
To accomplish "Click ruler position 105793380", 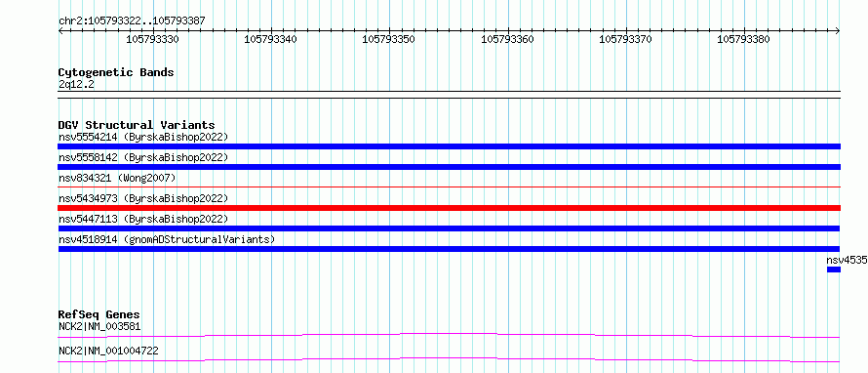I will click(x=743, y=39).
